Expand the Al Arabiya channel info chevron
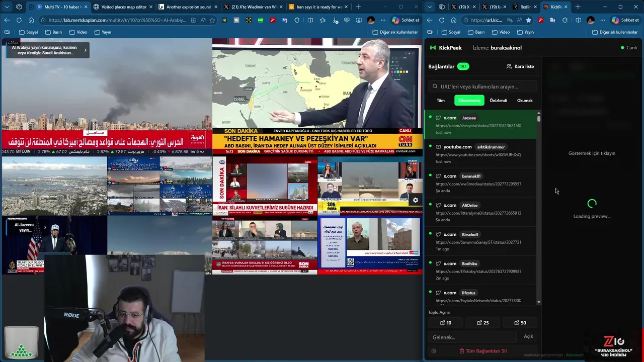Viewport: 644px width, 362px height. pos(85,50)
